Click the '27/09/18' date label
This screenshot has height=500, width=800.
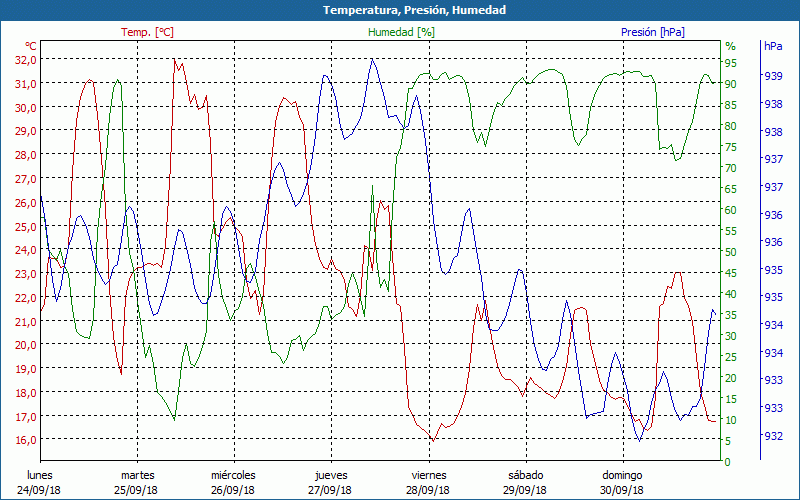click(x=330, y=490)
